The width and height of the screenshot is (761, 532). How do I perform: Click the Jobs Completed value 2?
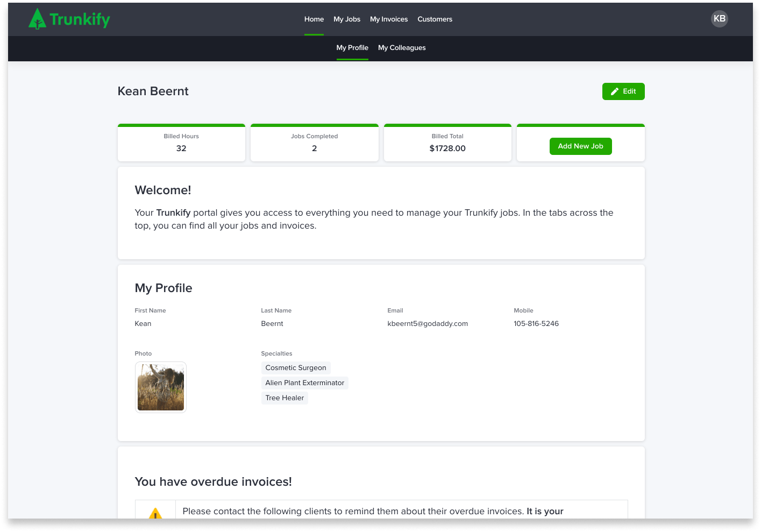coord(315,148)
